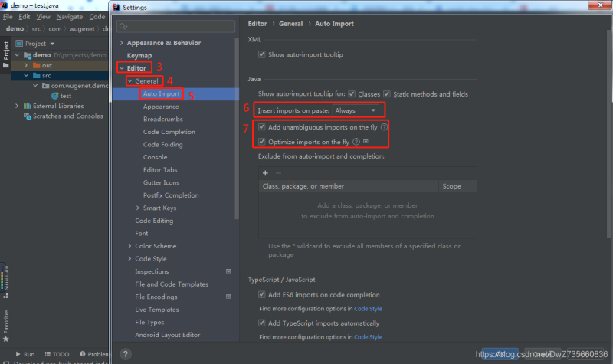
Task: Click the help icon next to Add unambiguous imports
Action: tap(384, 127)
